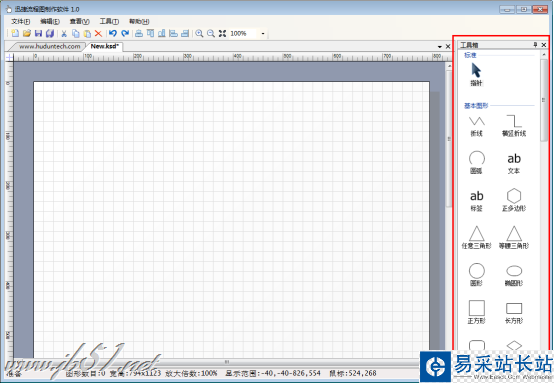The image size is (554, 383).
Task: Open the document tab list dropdown arrow
Action: (x=440, y=47)
